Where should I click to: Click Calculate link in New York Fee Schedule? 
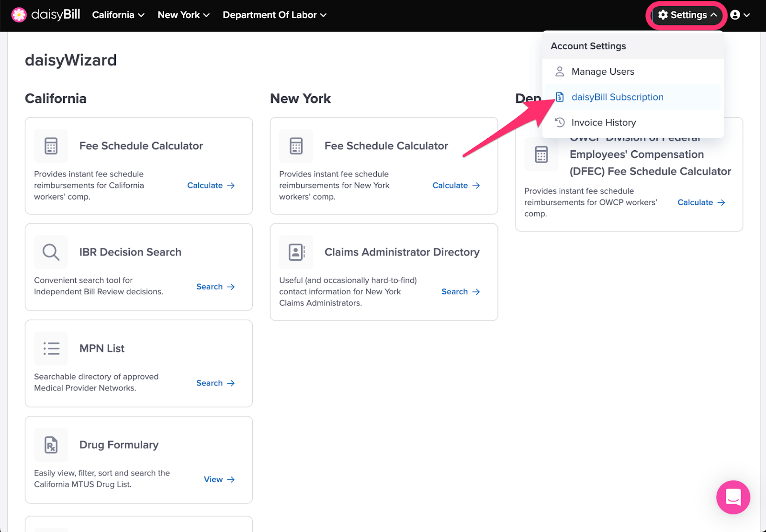coord(450,186)
